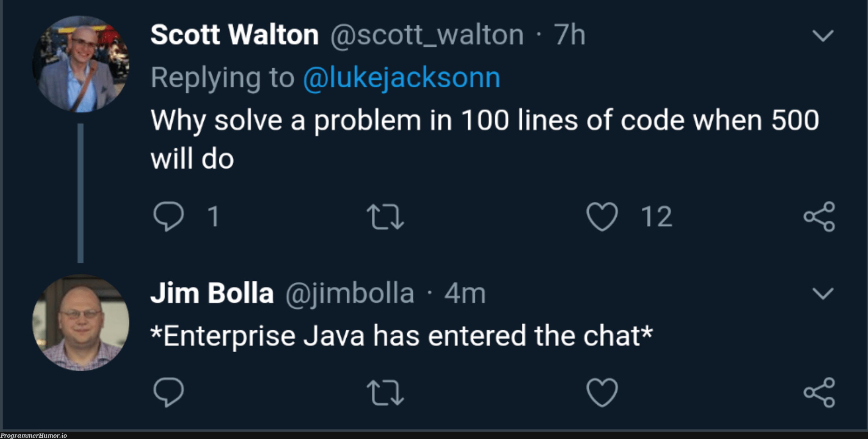Click the @scott_walton handle
868x439 pixels.
[427, 35]
